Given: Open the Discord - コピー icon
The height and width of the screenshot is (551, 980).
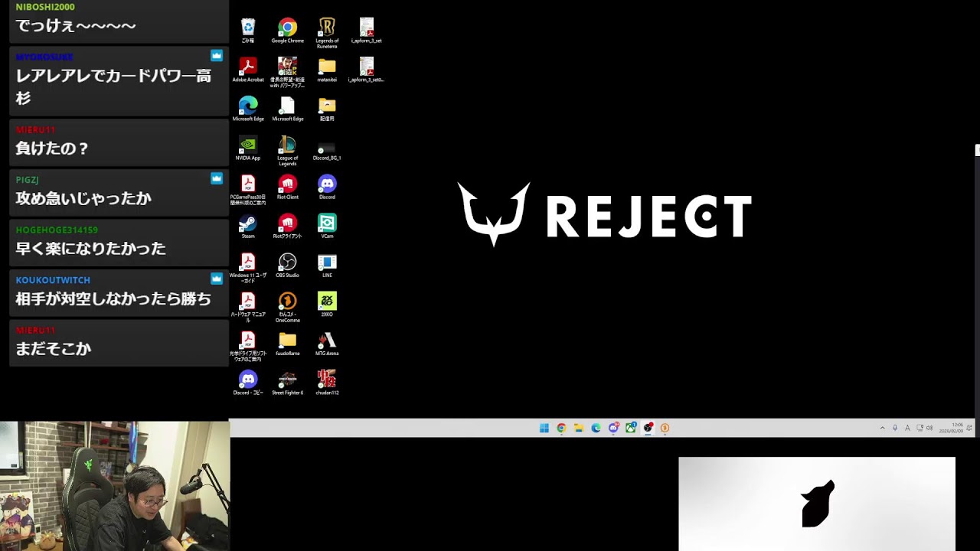Looking at the screenshot, I should [x=248, y=383].
